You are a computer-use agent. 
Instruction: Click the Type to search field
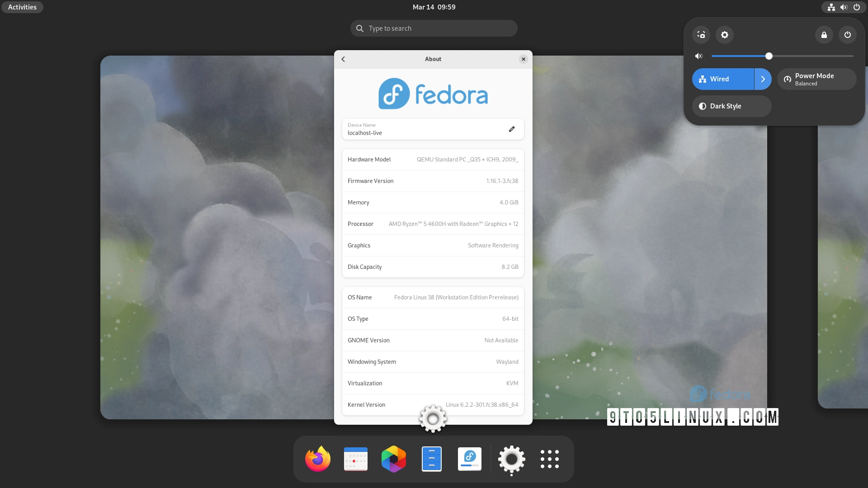click(433, 28)
